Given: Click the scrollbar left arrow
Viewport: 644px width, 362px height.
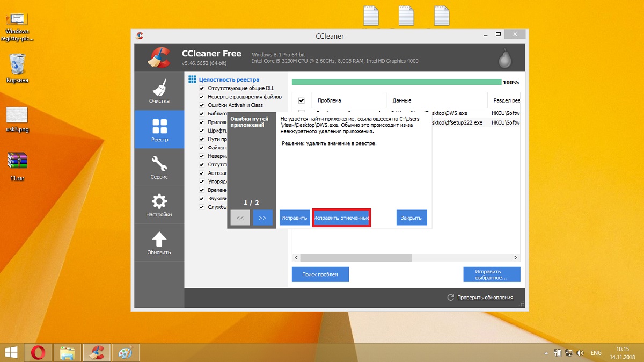Looking at the screenshot, I should click(x=295, y=257).
